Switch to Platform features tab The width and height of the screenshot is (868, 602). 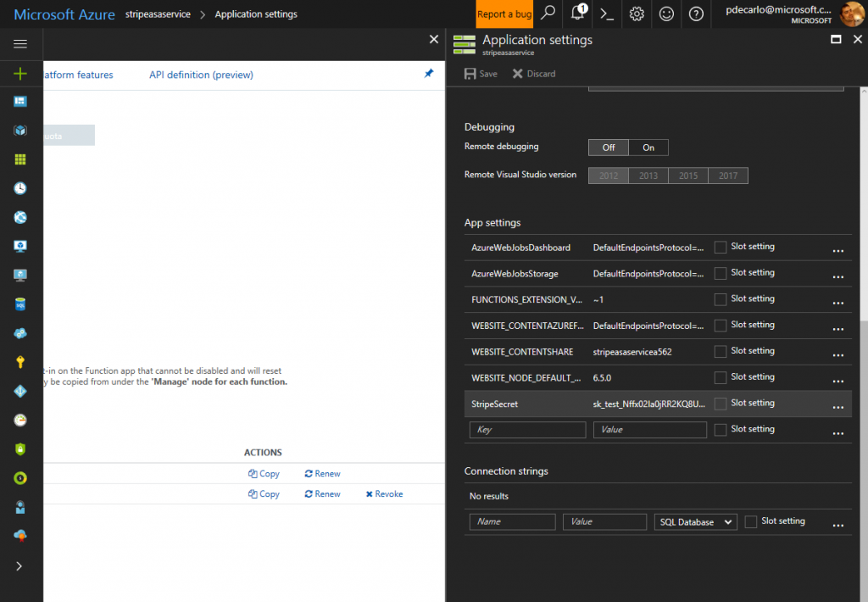point(78,75)
